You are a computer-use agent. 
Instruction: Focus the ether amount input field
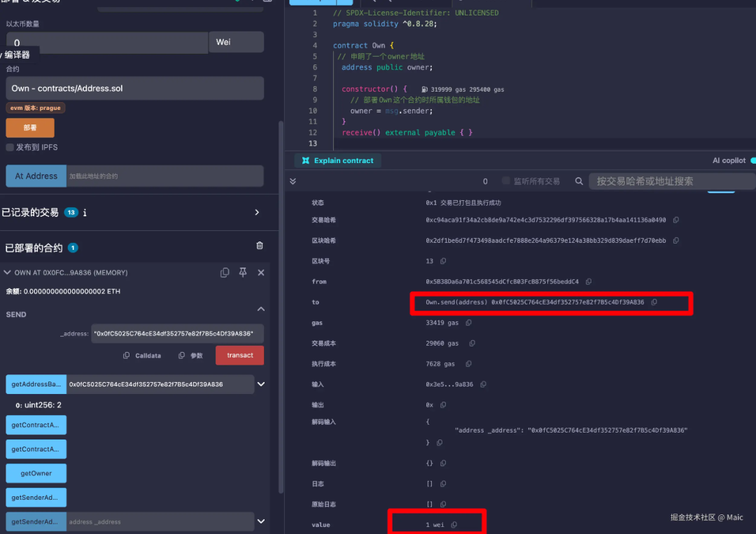coord(107,43)
